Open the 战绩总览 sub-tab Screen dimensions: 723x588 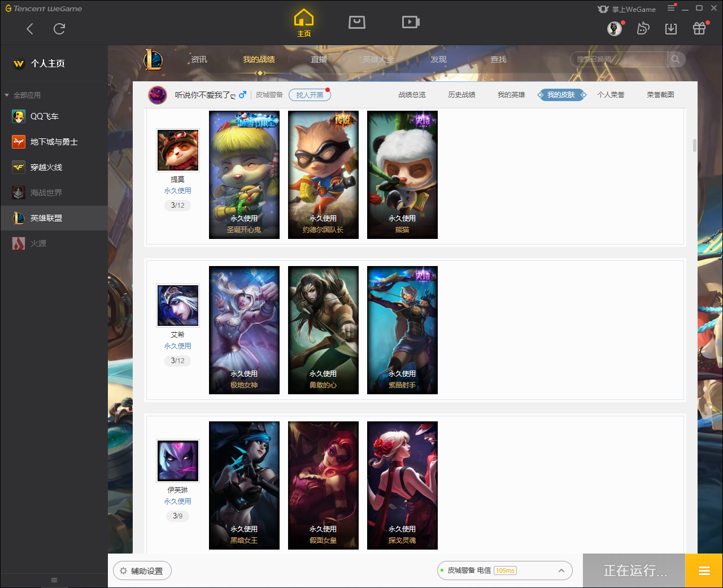[412, 95]
